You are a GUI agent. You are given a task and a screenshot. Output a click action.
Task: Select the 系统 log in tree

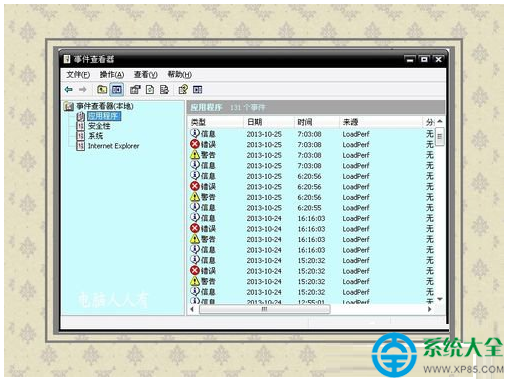[x=95, y=136]
